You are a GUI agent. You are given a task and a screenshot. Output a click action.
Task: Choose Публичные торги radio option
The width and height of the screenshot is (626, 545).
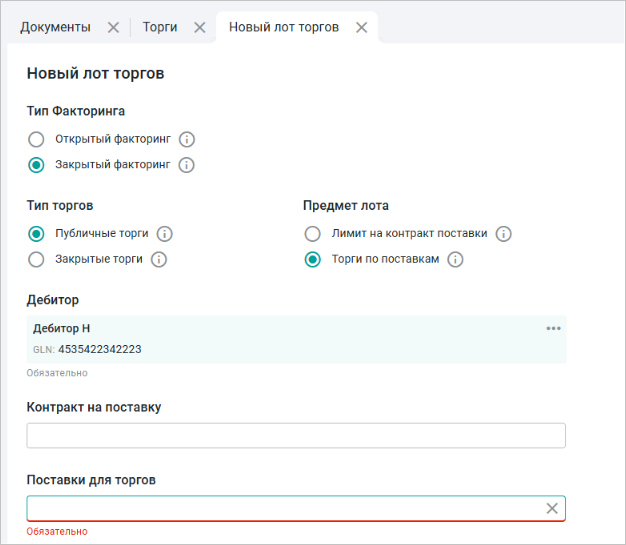[36, 234]
